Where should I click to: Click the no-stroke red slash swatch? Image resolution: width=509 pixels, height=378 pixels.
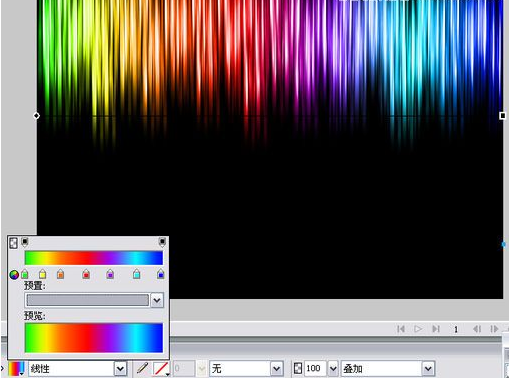161,369
